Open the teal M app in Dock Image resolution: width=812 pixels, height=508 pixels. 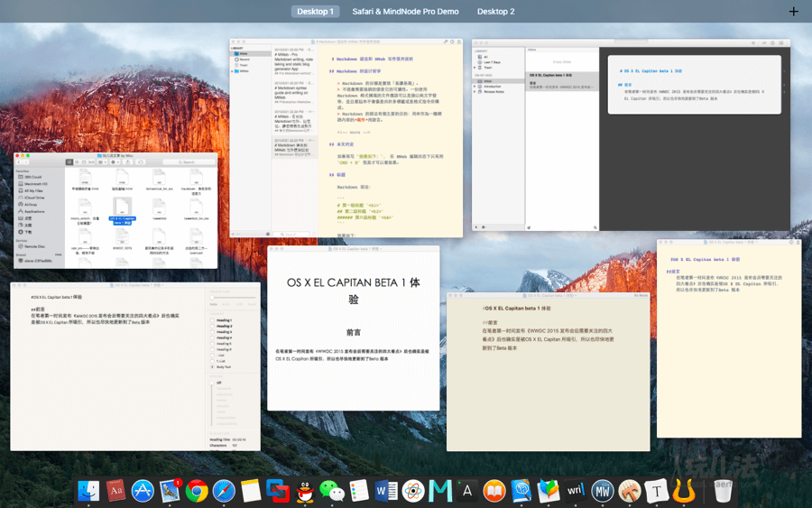pos(440,491)
